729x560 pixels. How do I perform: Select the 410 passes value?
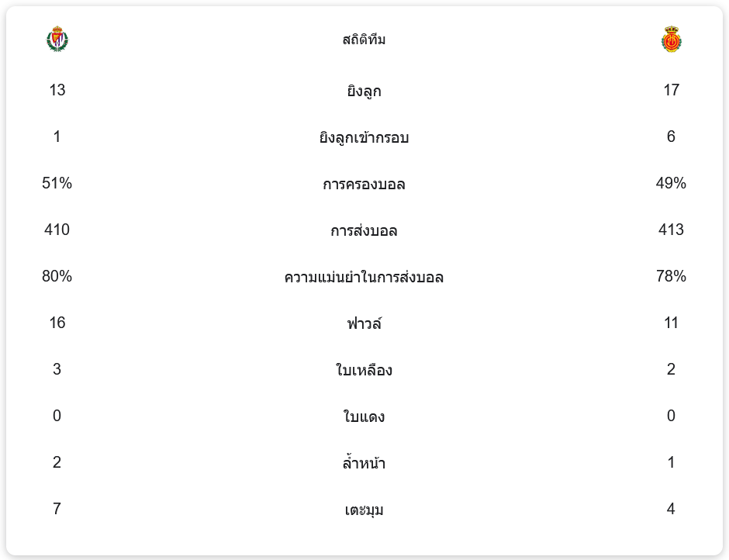pos(57,230)
